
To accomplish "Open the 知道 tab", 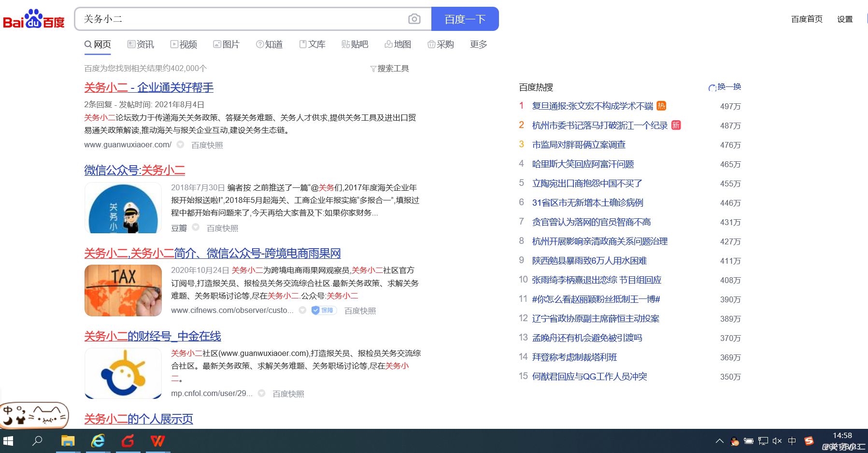I will coord(270,44).
